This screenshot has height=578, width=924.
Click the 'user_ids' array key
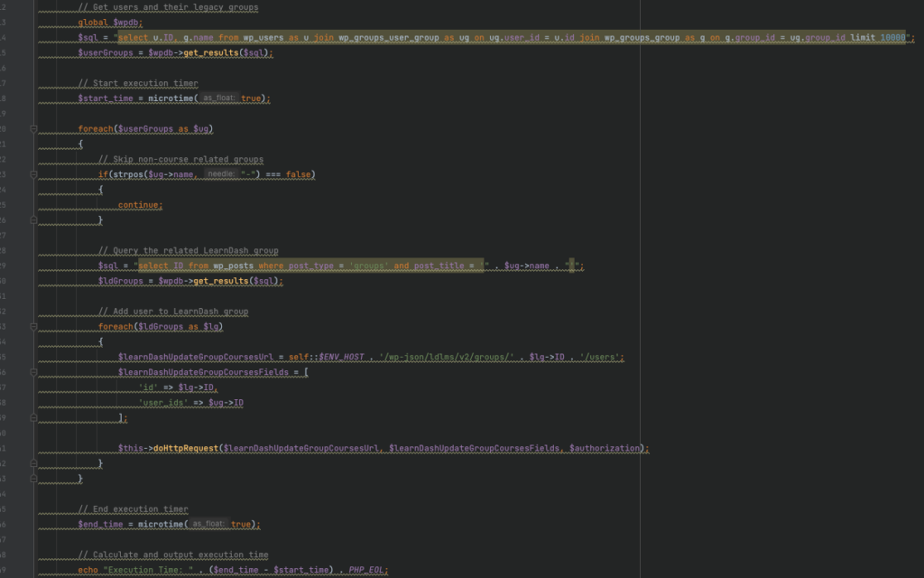[x=163, y=403]
